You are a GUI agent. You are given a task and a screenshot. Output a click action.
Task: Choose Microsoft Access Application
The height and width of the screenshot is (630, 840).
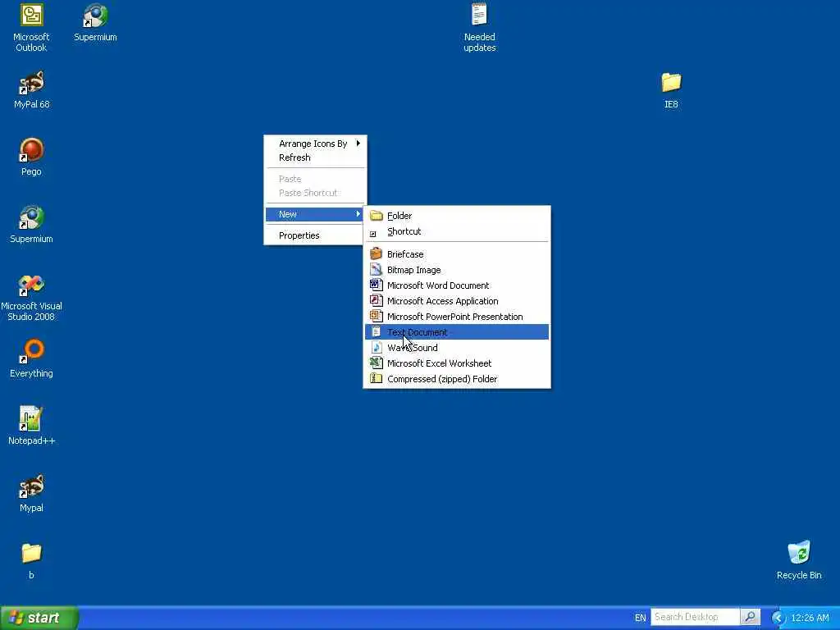tap(457, 300)
